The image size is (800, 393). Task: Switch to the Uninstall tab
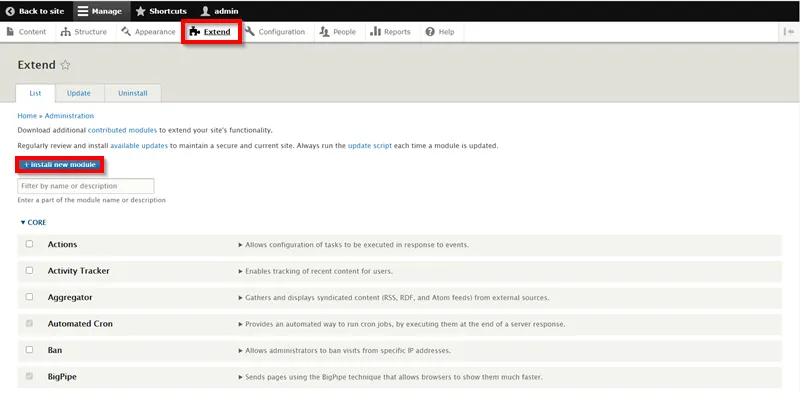133,93
